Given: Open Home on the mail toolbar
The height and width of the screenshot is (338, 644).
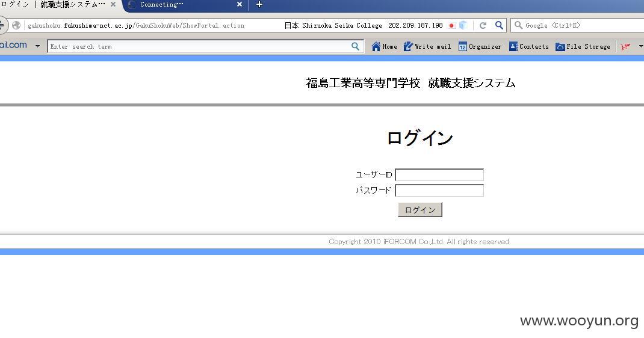Looking at the screenshot, I should point(384,46).
